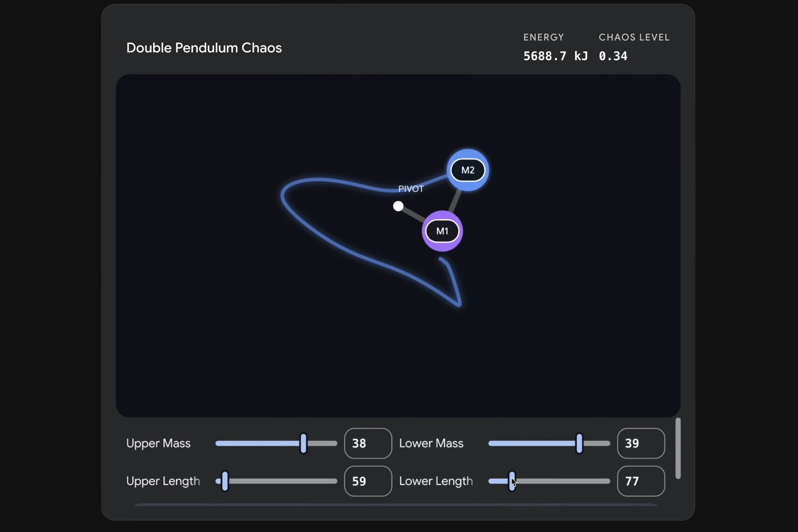This screenshot has height=532, width=798.
Task: Click the Upper Length field showing 59
Action: [368, 481]
